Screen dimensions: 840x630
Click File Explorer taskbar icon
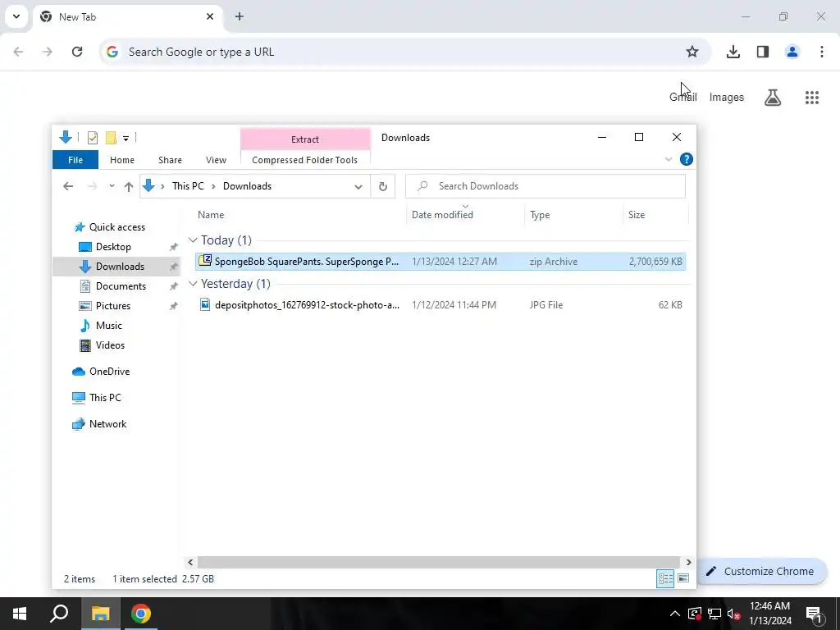click(x=100, y=614)
